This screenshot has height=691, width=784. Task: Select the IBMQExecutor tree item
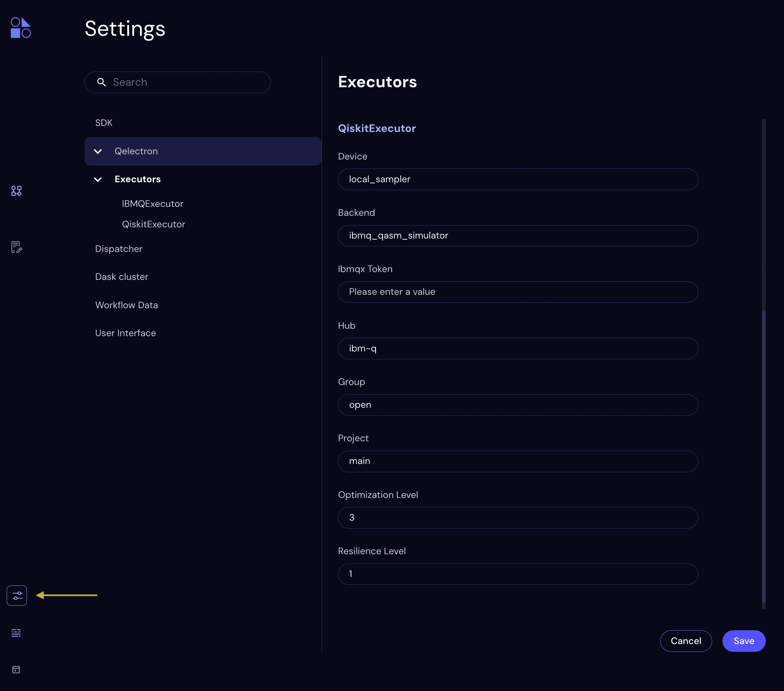coord(152,204)
